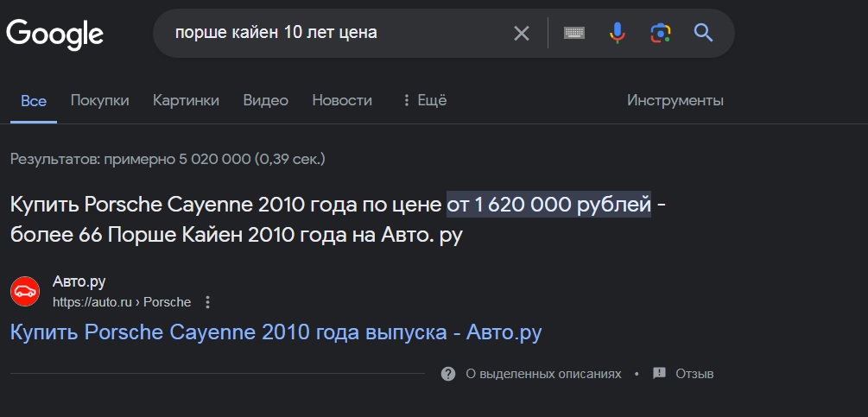Image resolution: width=868 pixels, height=417 pixels.
Task: Open three-dot menu next to auto.ru URL
Action: click(x=207, y=302)
